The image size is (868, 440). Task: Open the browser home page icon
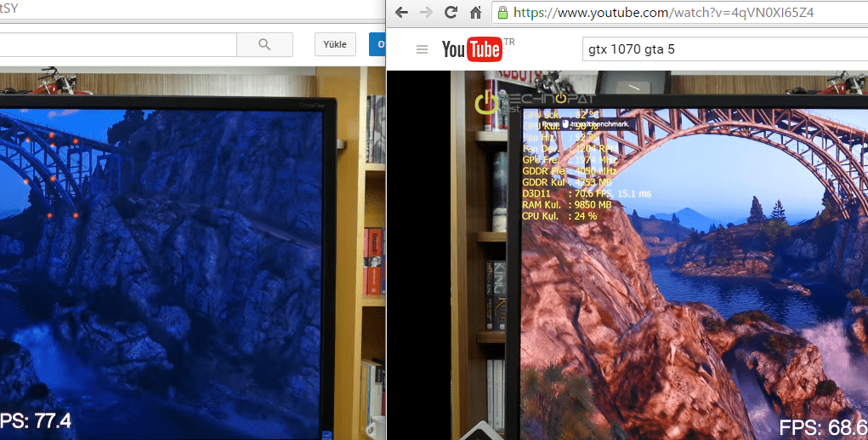(x=475, y=12)
